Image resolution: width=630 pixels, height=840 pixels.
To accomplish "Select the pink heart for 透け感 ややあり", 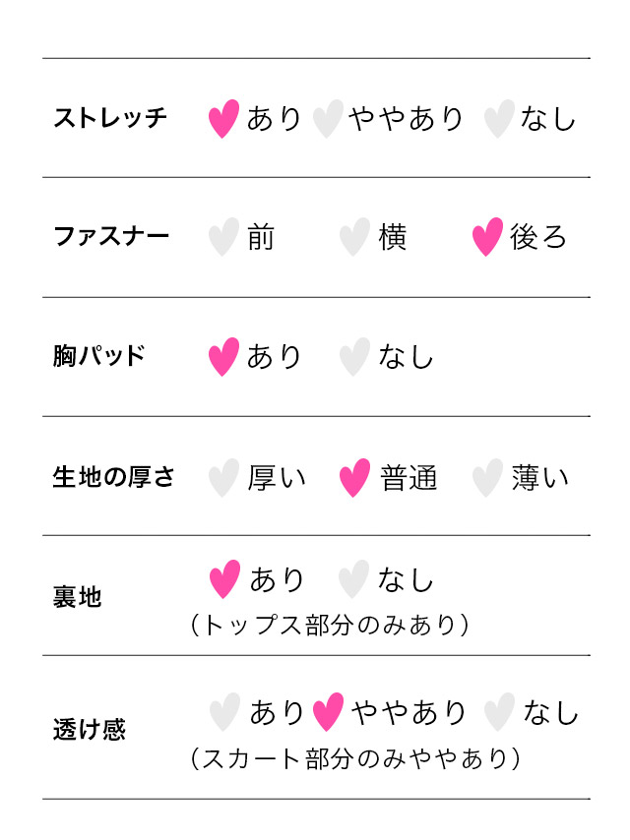I will point(328,712).
